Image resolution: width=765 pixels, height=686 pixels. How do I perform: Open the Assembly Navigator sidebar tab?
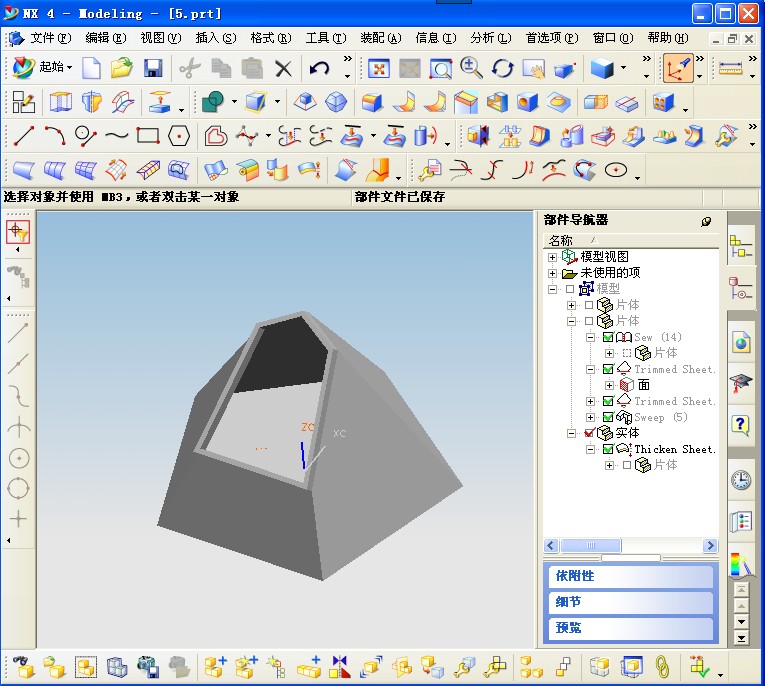[x=740, y=246]
